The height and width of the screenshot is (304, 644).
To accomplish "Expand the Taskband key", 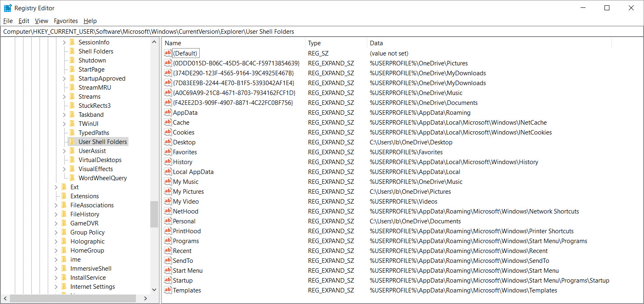I will coord(64,115).
